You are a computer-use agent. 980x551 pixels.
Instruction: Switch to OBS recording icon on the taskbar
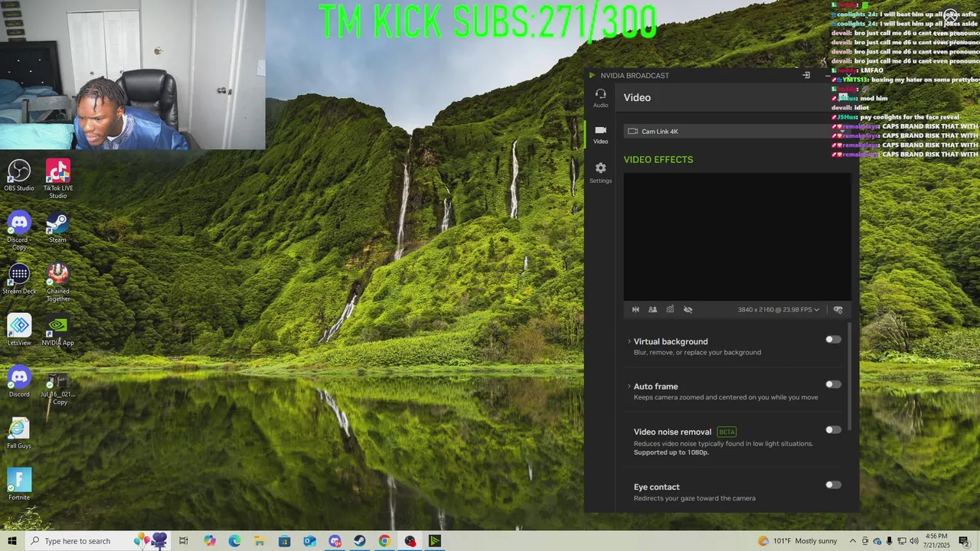[410, 541]
